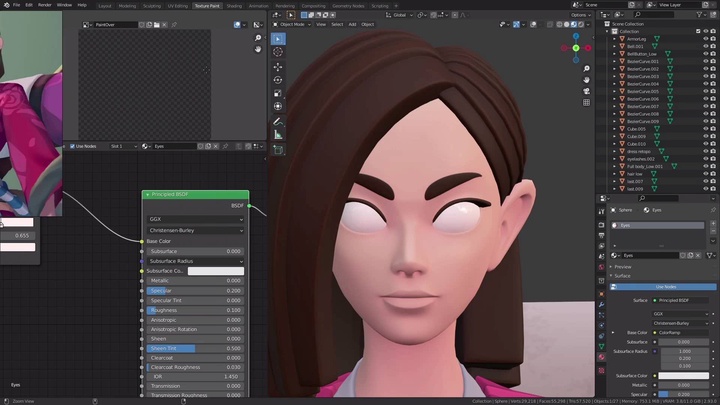Viewport: 720px width, 405px height.
Task: Open the Render menu
Action: [45, 5]
